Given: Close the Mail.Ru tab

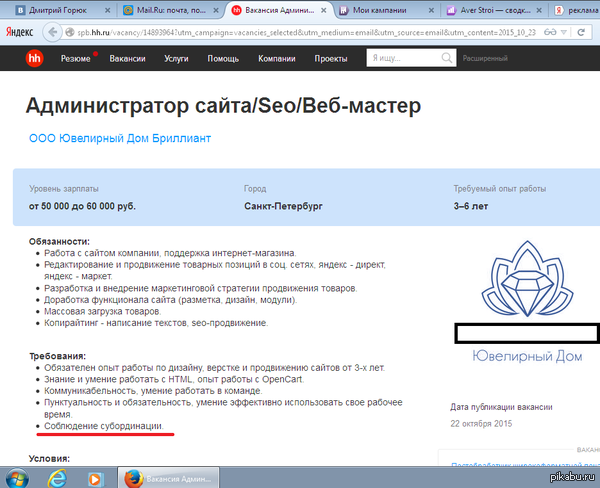Looking at the screenshot, I should click(x=216, y=10).
